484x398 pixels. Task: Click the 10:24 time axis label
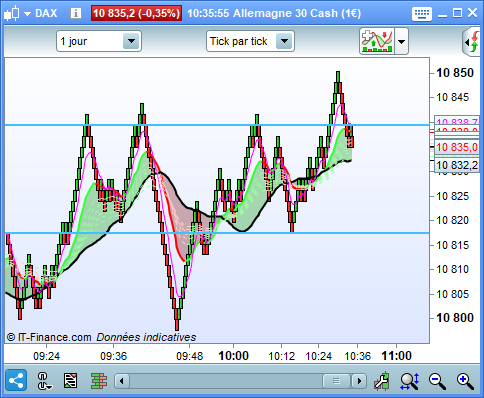319,356
